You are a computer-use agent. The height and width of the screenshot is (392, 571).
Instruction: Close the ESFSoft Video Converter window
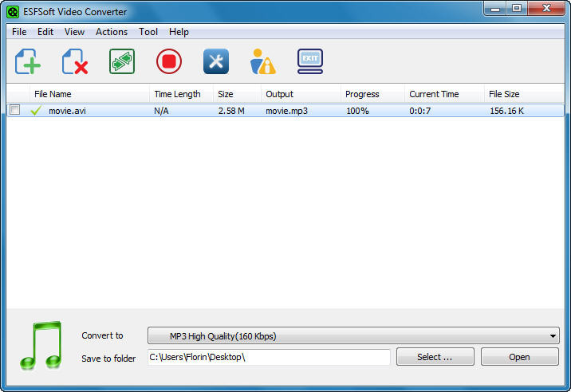(546, 9)
